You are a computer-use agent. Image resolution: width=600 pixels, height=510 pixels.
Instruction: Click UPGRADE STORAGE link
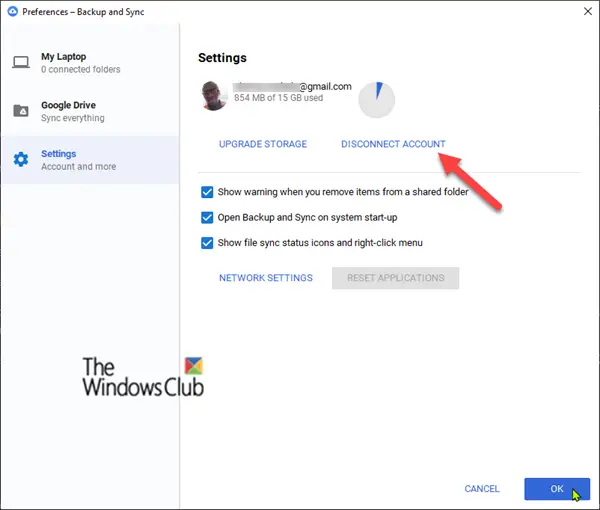[263, 144]
